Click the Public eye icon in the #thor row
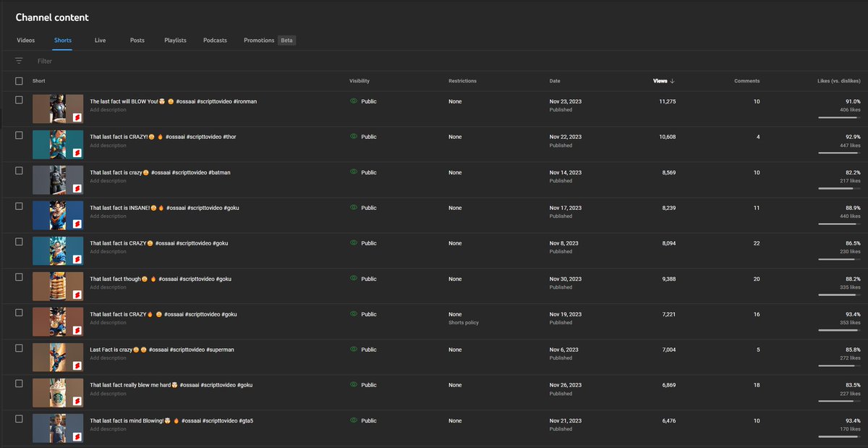 (x=354, y=137)
